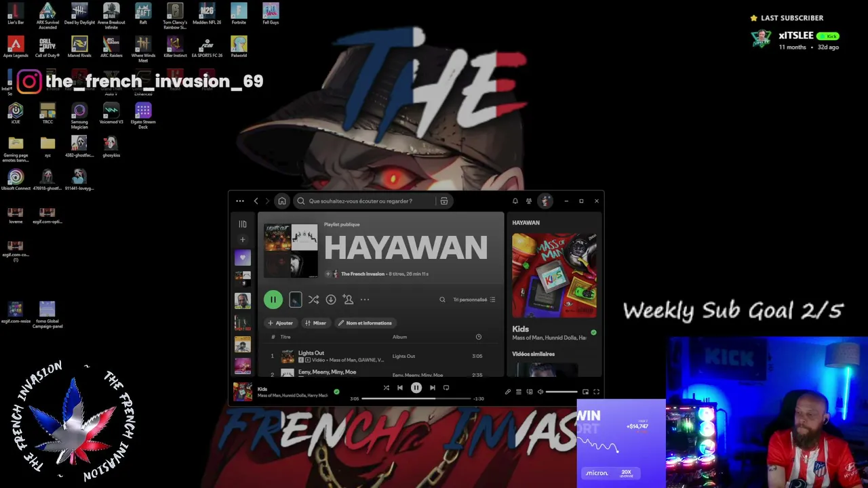Open the Liar's Bar desktop shortcut
868x488 pixels.
[x=16, y=14]
